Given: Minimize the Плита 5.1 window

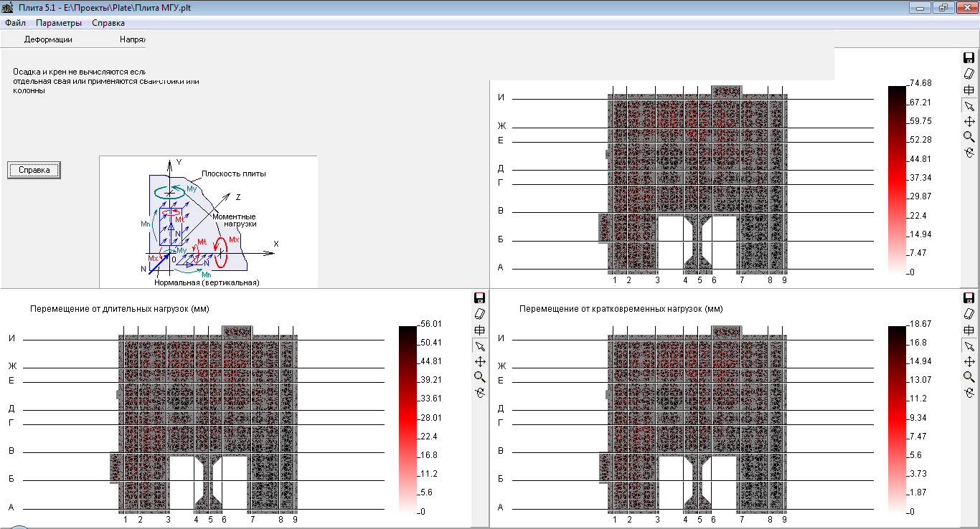Looking at the screenshot, I should click(x=919, y=7).
